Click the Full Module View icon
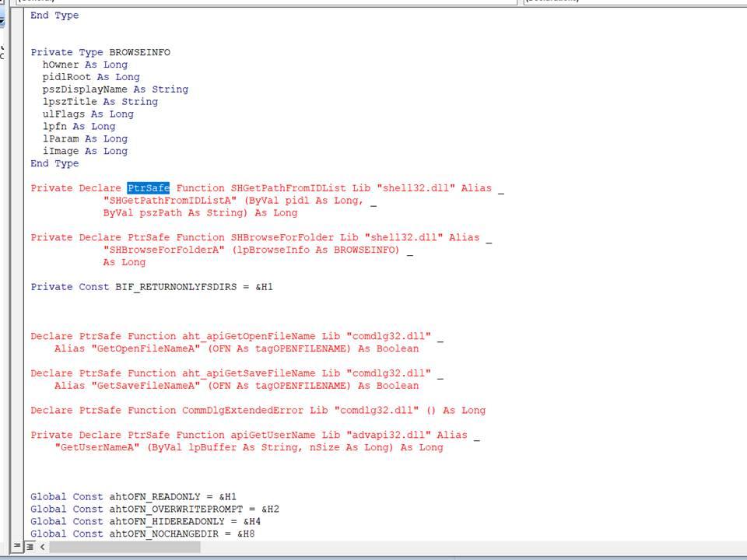 (x=31, y=548)
